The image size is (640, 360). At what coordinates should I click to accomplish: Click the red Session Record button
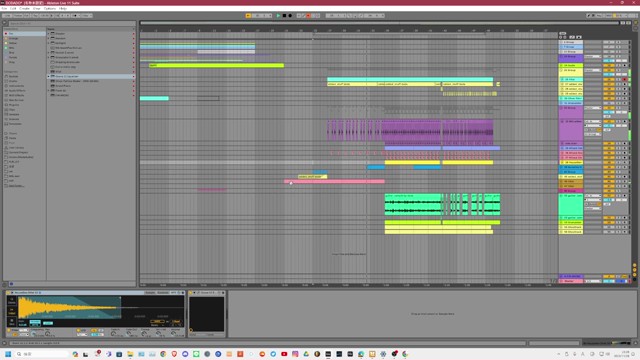click(308, 16)
